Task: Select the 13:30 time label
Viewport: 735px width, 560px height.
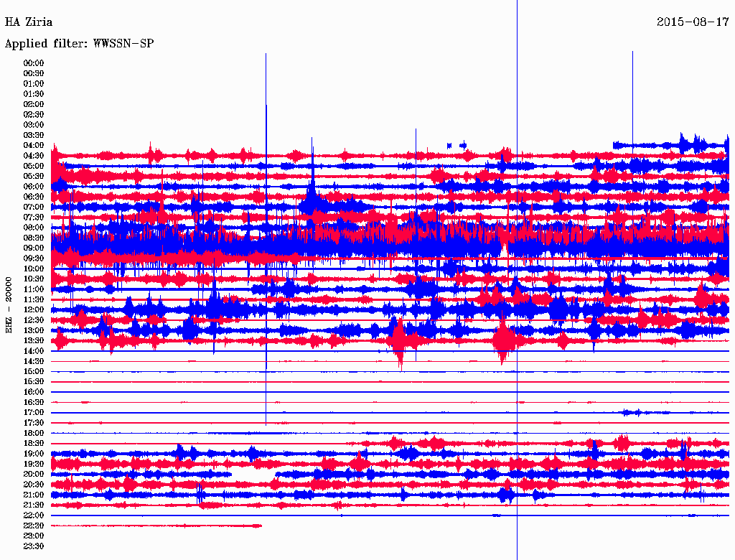Action: [x=34, y=341]
